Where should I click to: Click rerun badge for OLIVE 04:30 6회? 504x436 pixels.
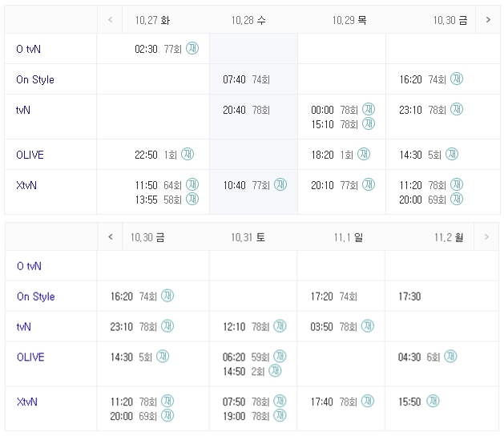pyautogui.click(x=451, y=356)
